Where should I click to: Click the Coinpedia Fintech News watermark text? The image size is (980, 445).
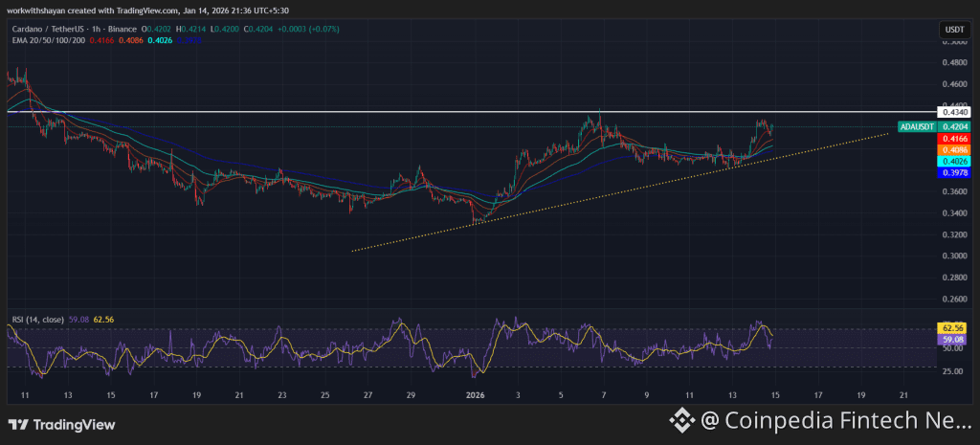point(842,419)
